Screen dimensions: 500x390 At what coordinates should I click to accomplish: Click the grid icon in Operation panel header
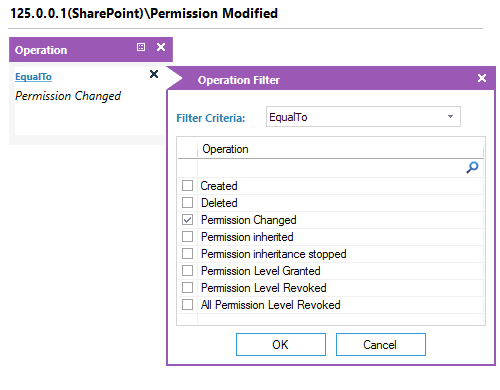click(x=141, y=47)
